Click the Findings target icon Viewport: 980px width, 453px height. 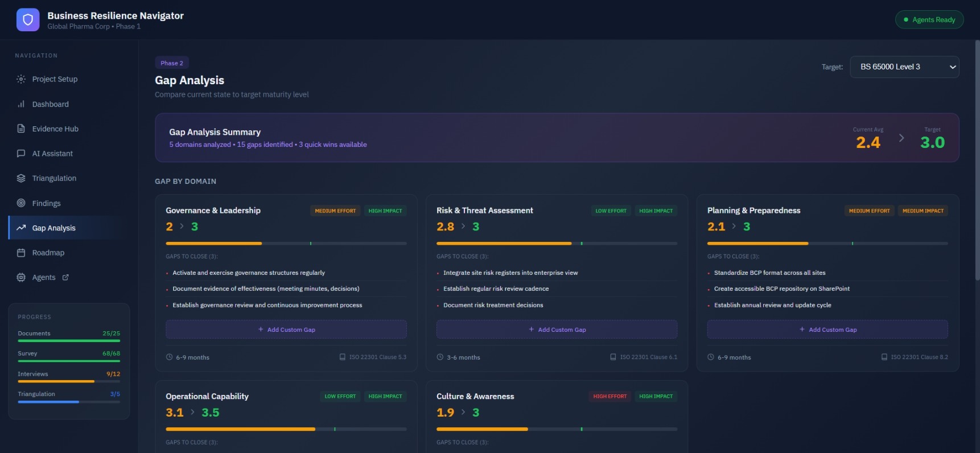(21, 203)
